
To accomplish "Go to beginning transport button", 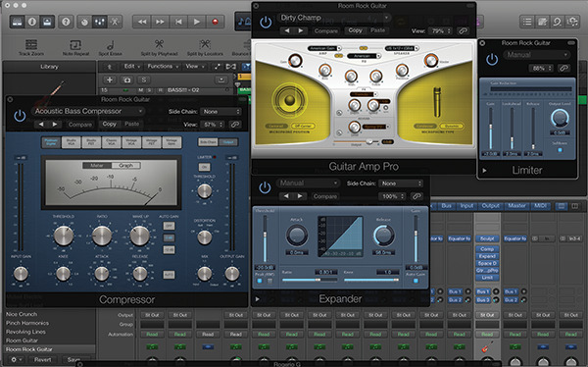I will coord(178,22).
